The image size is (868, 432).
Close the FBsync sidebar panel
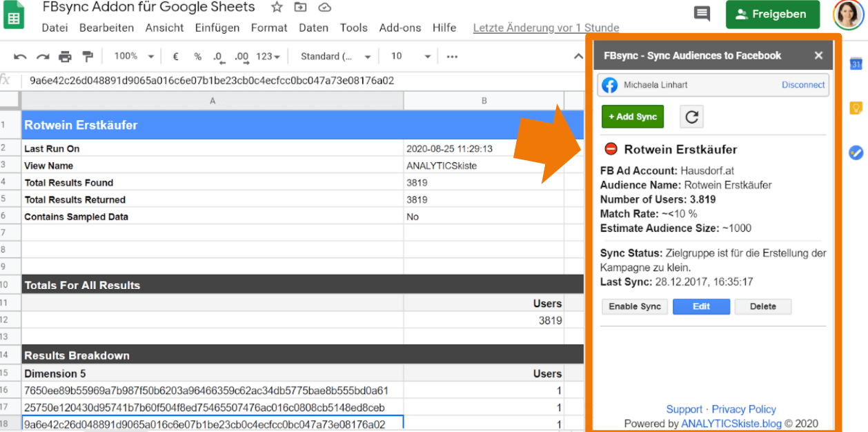pos(818,56)
